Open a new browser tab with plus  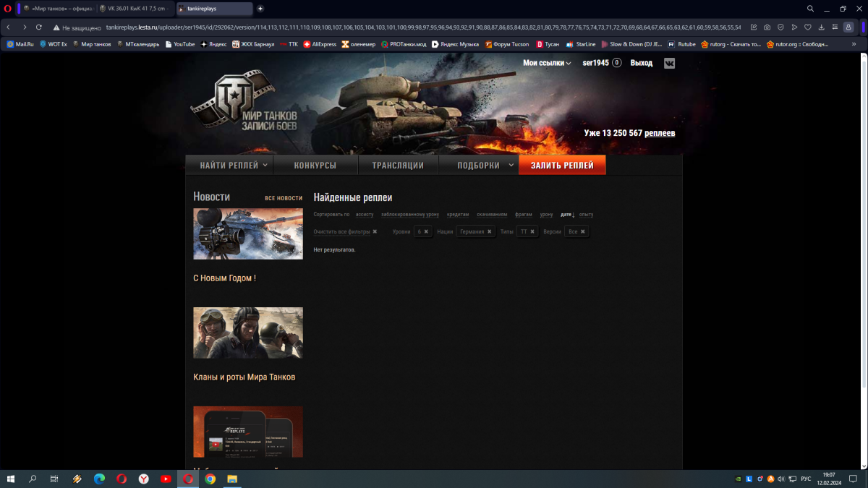[260, 8]
